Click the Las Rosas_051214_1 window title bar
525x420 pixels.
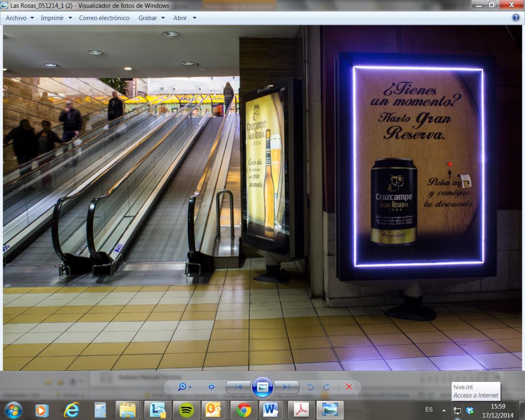pyautogui.click(x=234, y=5)
